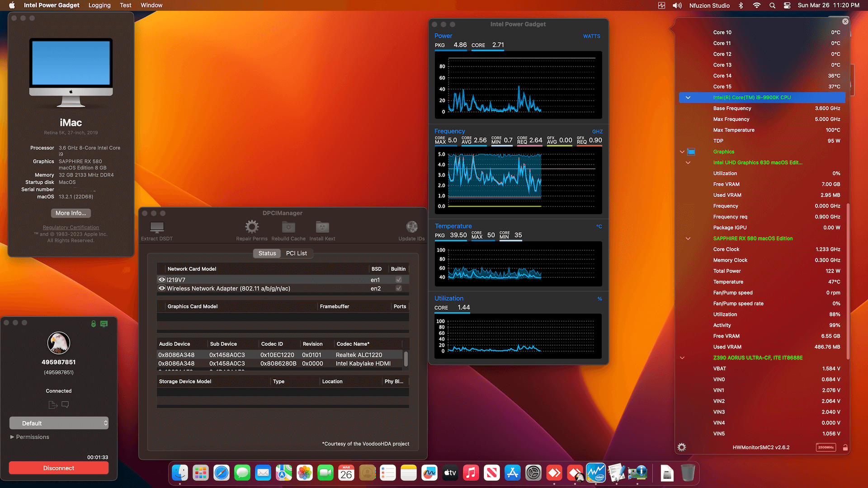Toggle visibility of Wireless Network Adapter entry

pyautogui.click(x=161, y=288)
